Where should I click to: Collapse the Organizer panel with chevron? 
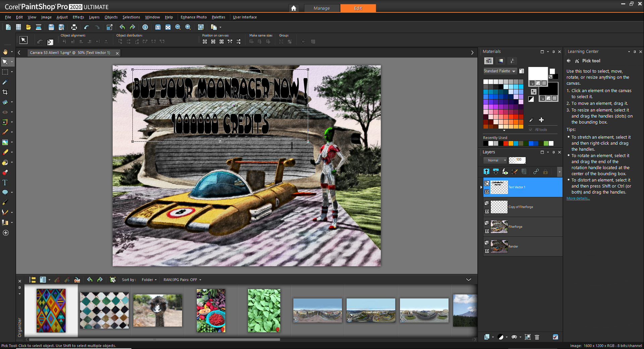(469, 280)
